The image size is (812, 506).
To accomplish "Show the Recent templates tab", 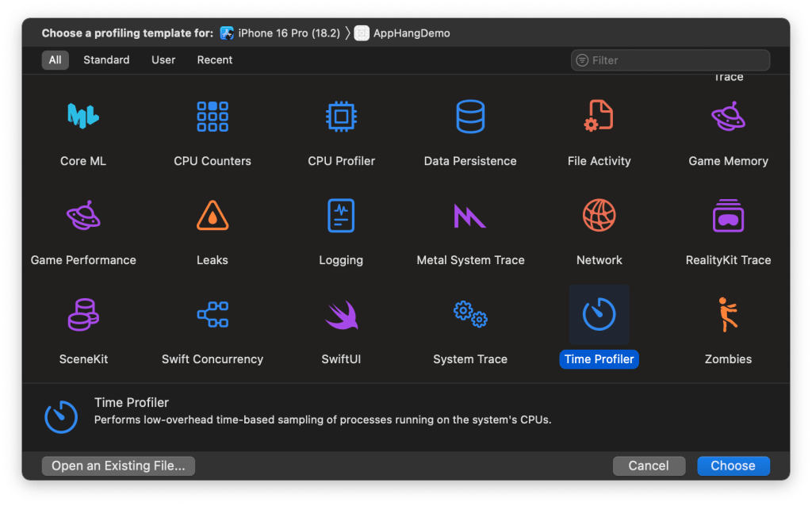I will click(215, 60).
